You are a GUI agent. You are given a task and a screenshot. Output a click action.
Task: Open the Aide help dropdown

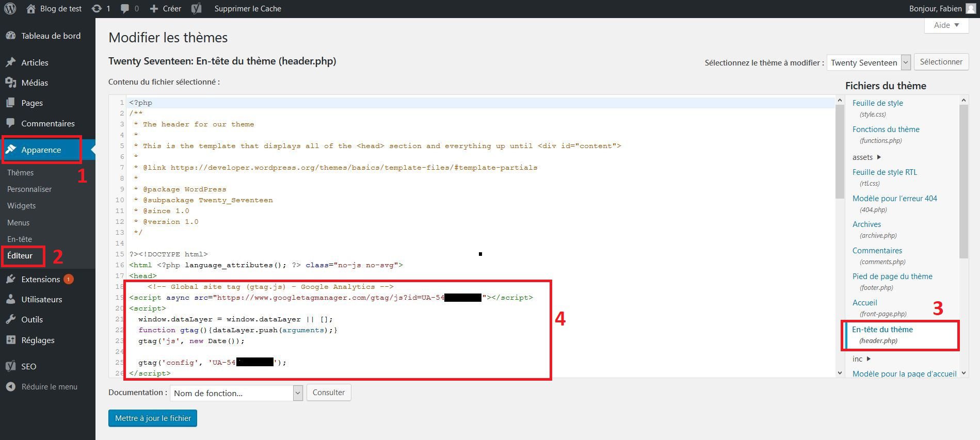coord(946,25)
